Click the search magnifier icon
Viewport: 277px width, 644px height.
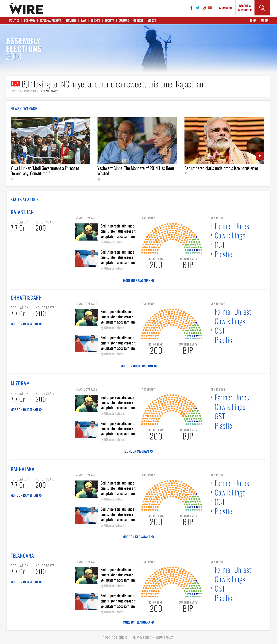pos(262,8)
